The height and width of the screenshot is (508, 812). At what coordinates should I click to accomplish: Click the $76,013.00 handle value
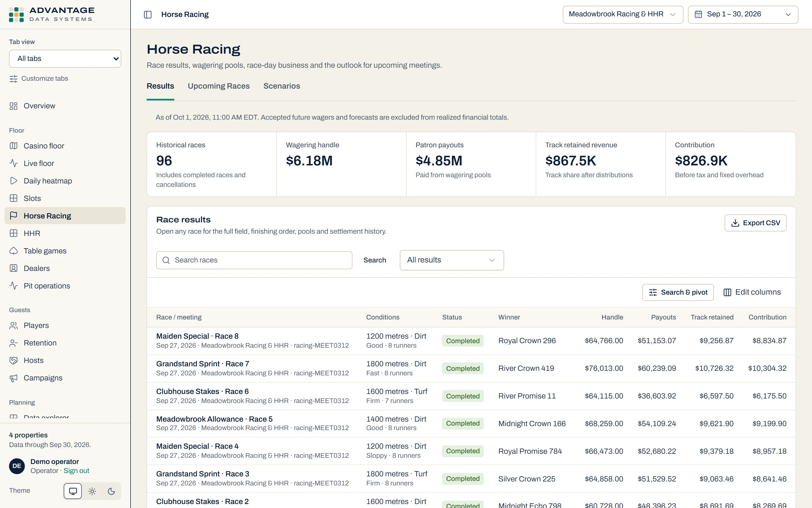tap(604, 369)
